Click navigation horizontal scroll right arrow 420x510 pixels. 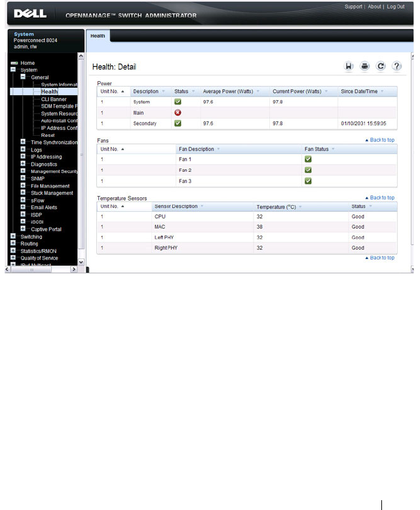(x=74, y=269)
